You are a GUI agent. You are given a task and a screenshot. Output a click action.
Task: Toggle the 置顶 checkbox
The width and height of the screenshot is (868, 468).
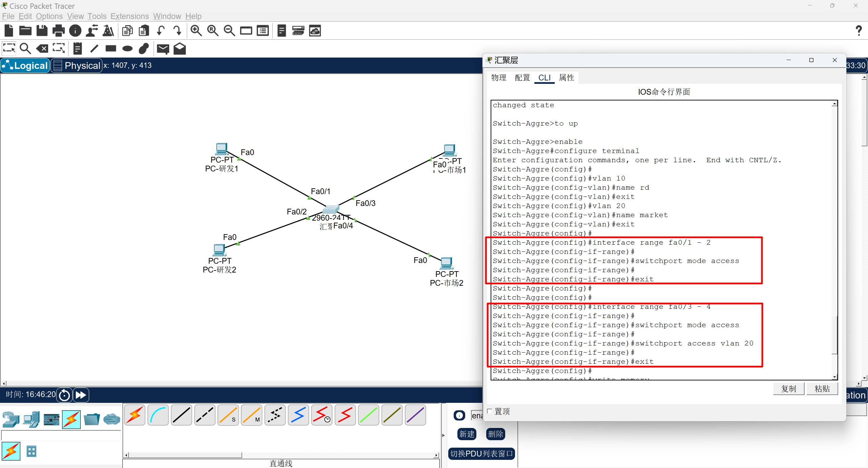[489, 411]
